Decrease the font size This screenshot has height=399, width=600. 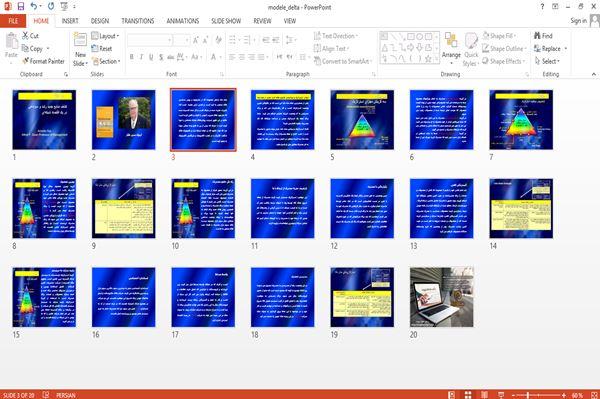coord(205,40)
